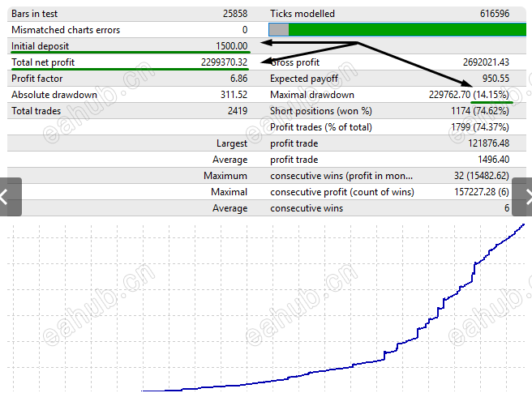Select the total trades value 2419
Viewport: 532px width, 410px height.
[x=237, y=111]
